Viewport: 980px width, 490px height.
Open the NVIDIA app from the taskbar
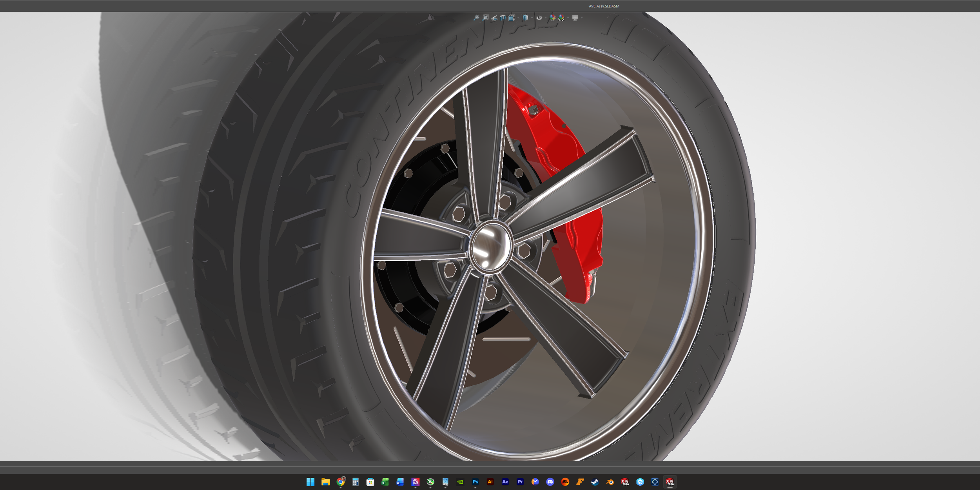click(460, 482)
